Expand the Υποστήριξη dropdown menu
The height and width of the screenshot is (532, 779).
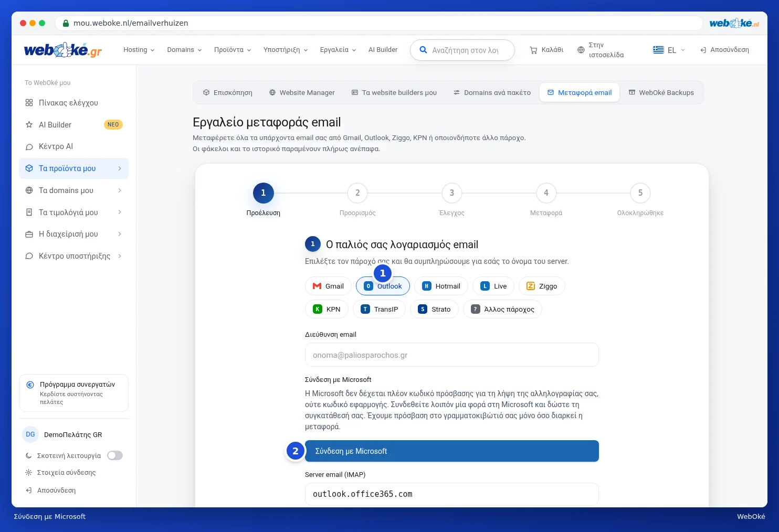tap(286, 50)
